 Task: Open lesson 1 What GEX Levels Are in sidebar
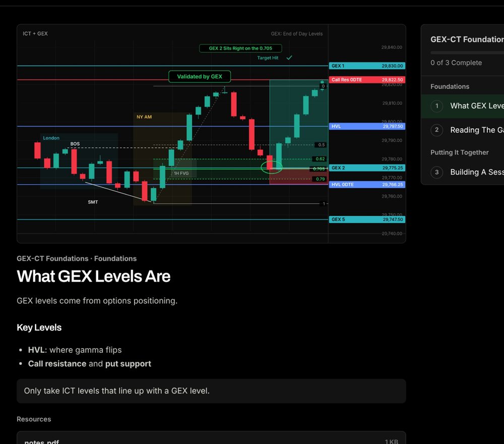click(x=463, y=106)
